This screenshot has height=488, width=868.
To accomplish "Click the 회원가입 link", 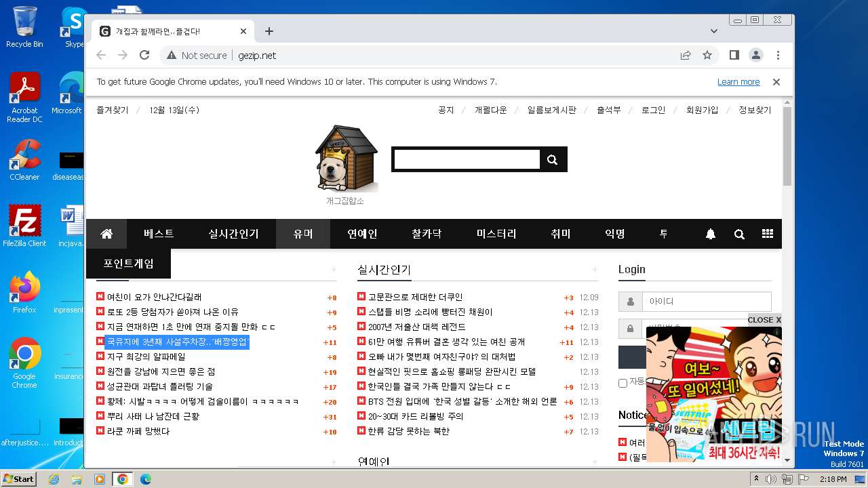I will click(x=702, y=110).
